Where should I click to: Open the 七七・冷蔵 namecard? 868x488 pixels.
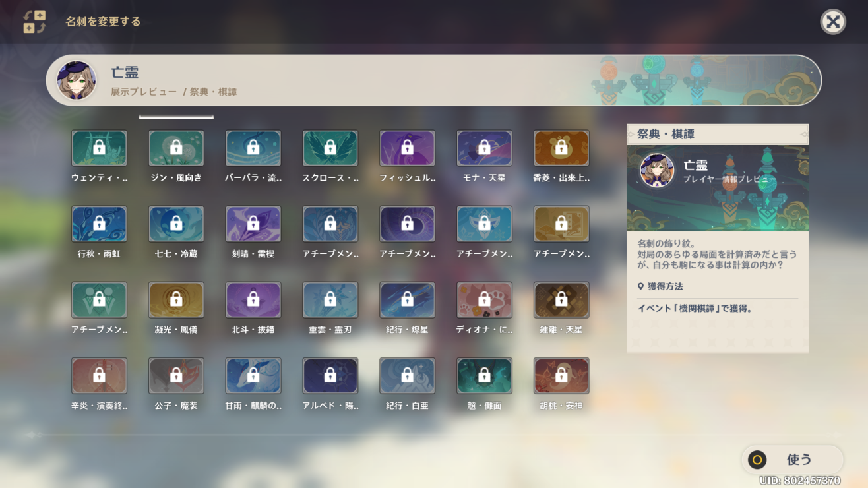[x=176, y=223]
